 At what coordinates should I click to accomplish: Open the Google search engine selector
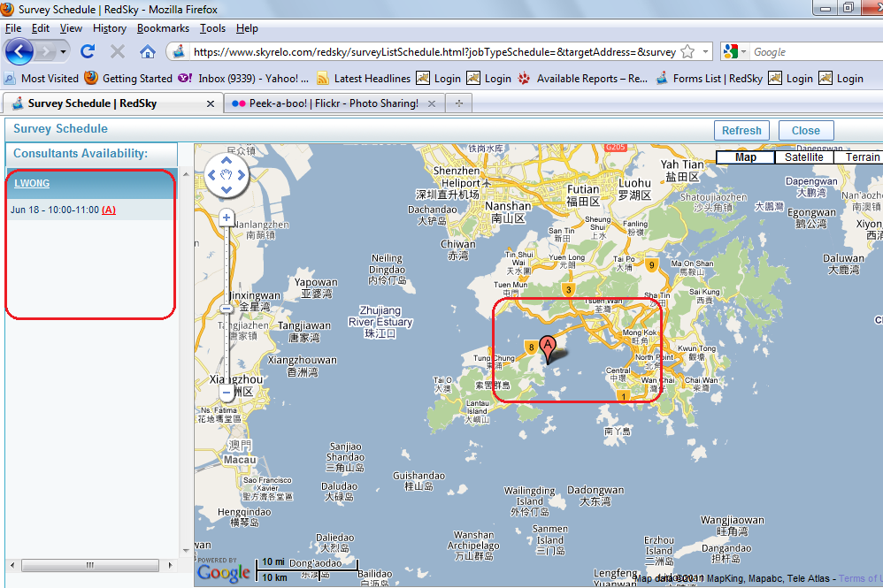pyautogui.click(x=734, y=52)
